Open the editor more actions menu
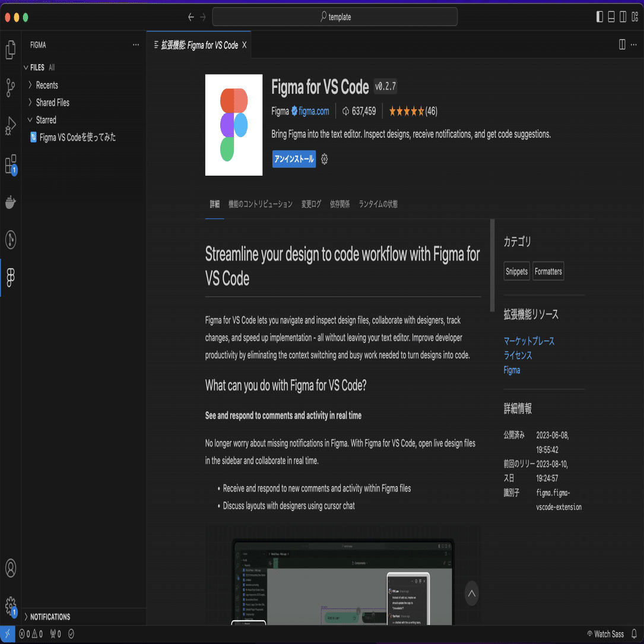The image size is (644, 644). coord(634,45)
